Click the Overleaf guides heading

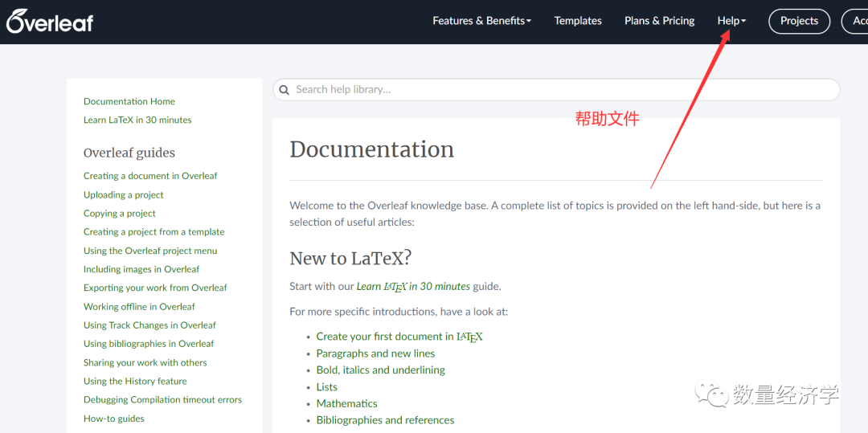(x=129, y=153)
